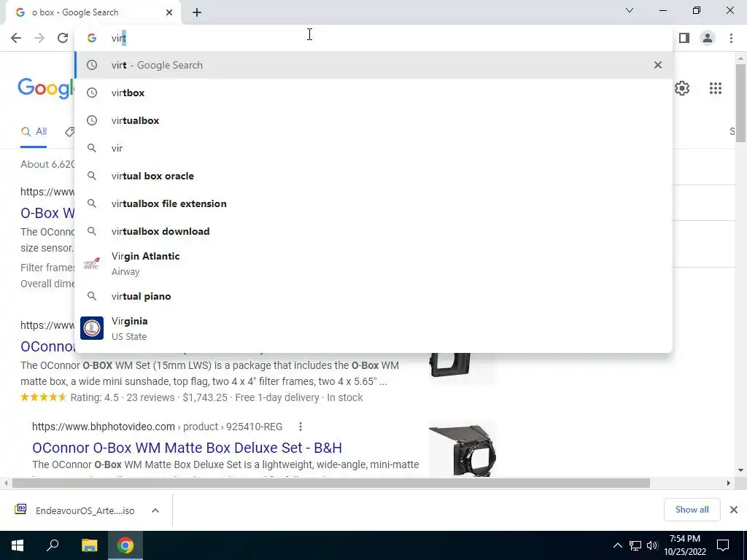Go back using the browser back arrow
This screenshot has height=560, width=747.
tap(16, 38)
